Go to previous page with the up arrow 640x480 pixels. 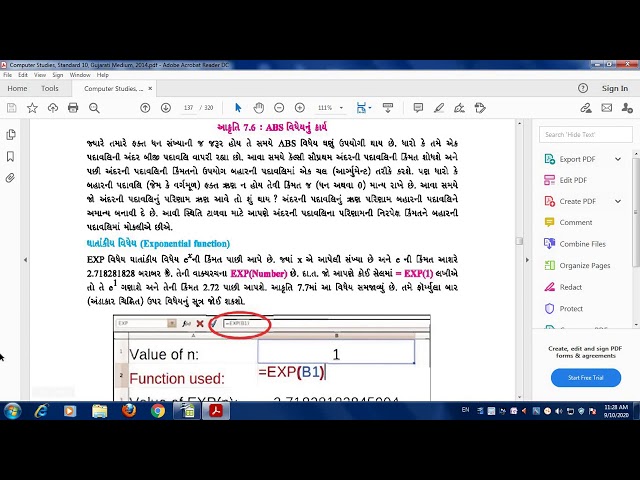pyautogui.click(x=145, y=108)
